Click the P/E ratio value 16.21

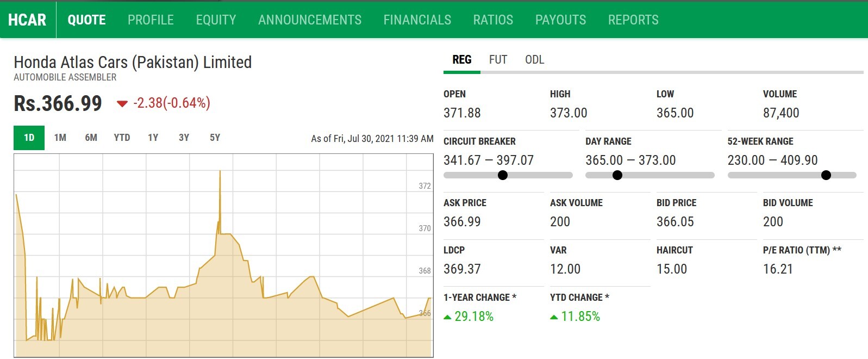778,269
